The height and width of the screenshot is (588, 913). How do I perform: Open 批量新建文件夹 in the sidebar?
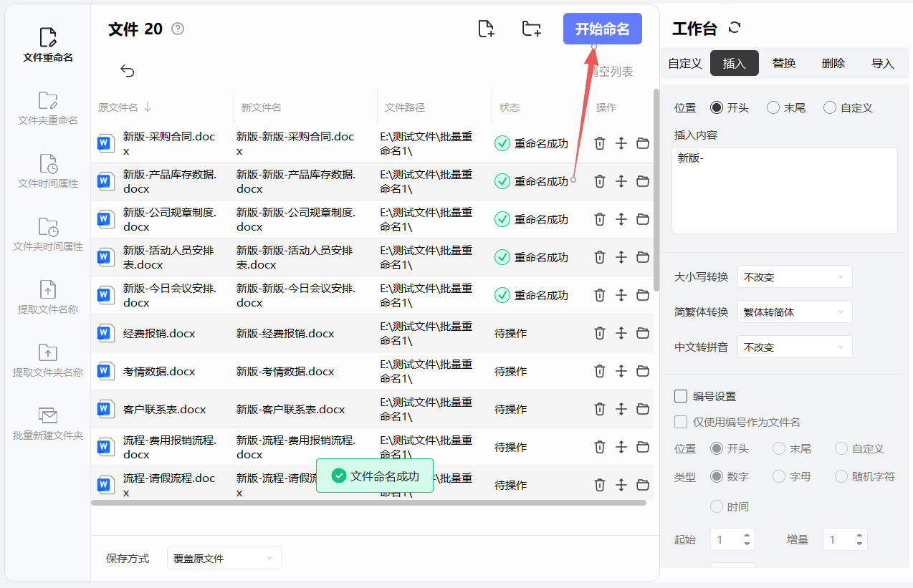tap(48, 423)
